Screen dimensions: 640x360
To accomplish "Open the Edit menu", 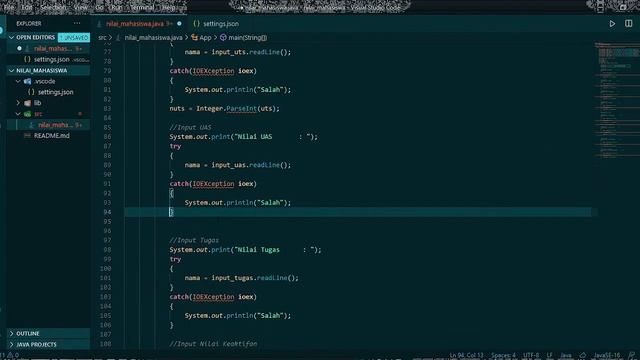I will pos(27,7).
